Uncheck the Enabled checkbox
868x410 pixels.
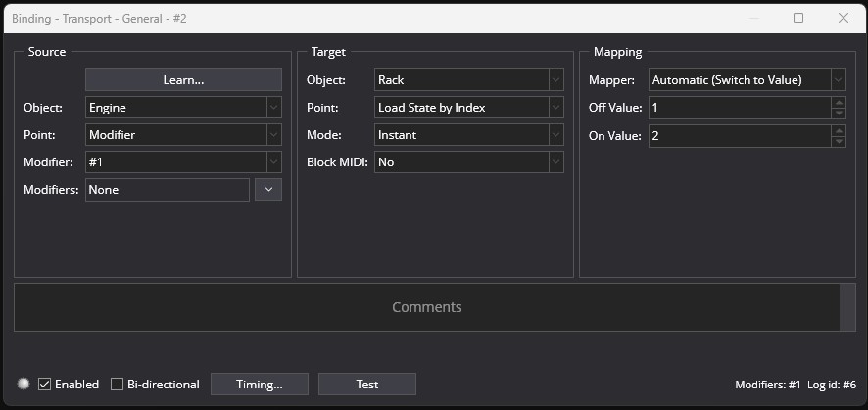(44, 384)
